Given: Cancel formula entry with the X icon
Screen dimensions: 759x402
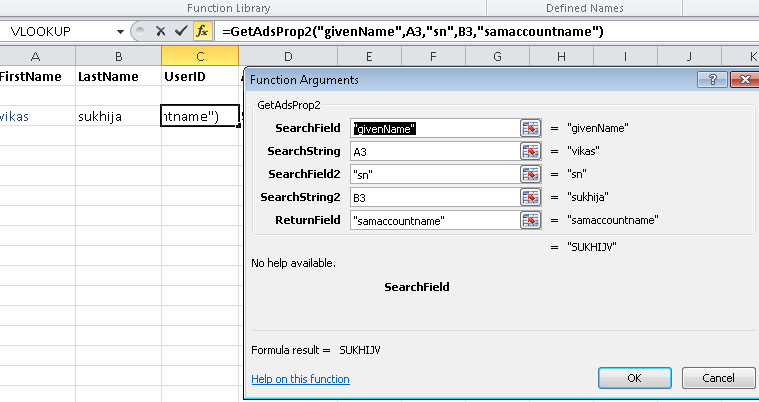Looking at the screenshot, I should tap(160, 31).
